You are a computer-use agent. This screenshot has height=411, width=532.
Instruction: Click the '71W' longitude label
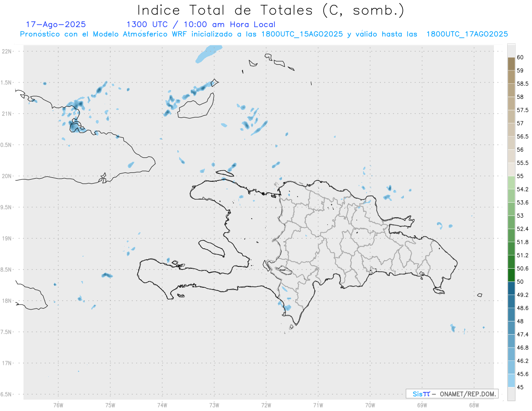coord(318,405)
